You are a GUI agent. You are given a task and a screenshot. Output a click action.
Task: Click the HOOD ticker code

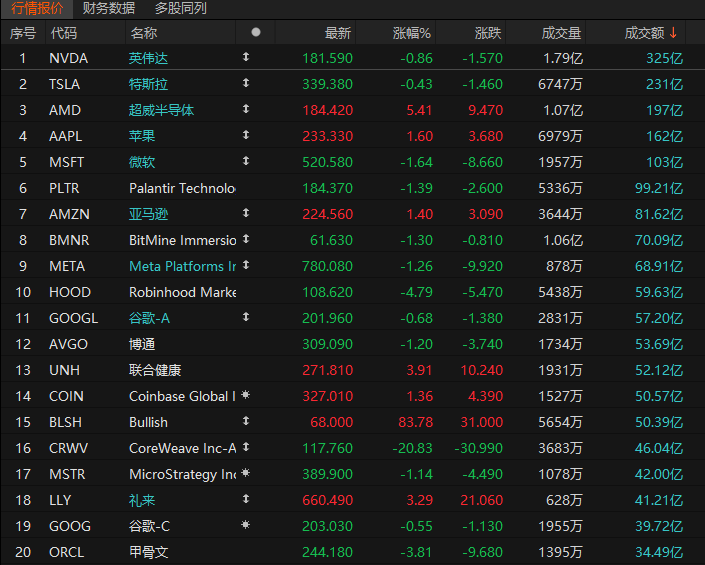(x=70, y=293)
